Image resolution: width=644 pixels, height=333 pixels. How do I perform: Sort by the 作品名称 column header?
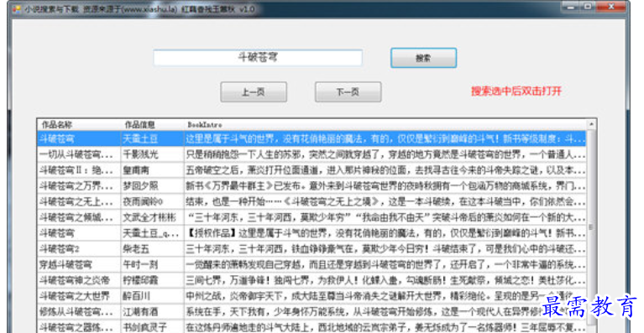pyautogui.click(x=79, y=125)
